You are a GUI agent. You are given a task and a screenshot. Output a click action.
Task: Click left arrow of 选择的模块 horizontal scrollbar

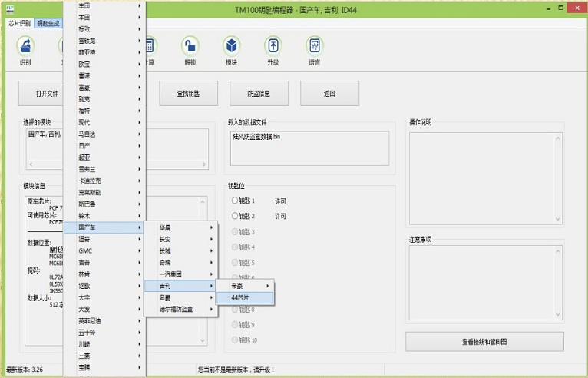(31, 164)
